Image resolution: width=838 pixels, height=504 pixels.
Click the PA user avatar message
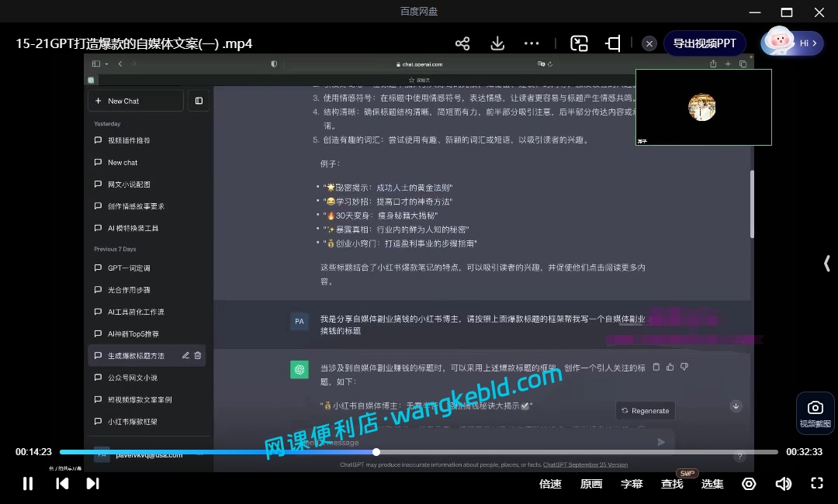(300, 322)
